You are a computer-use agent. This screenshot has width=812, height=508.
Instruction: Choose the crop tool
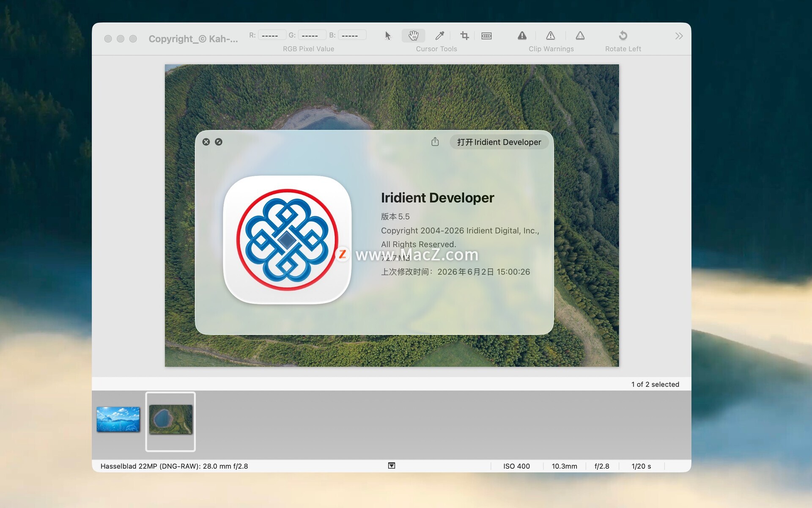tap(464, 36)
